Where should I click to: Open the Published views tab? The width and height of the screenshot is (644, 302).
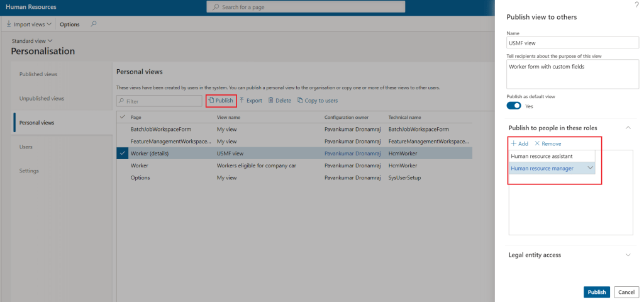[38, 74]
